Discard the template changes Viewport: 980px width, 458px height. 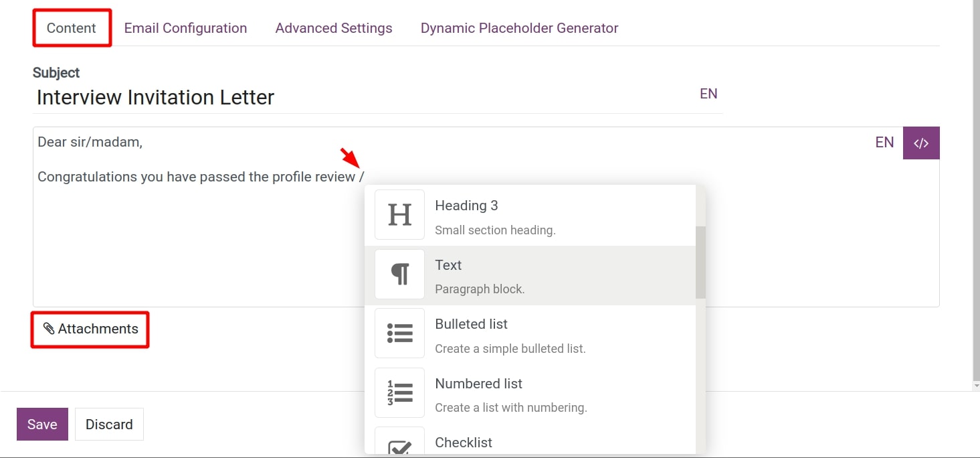pyautogui.click(x=109, y=425)
